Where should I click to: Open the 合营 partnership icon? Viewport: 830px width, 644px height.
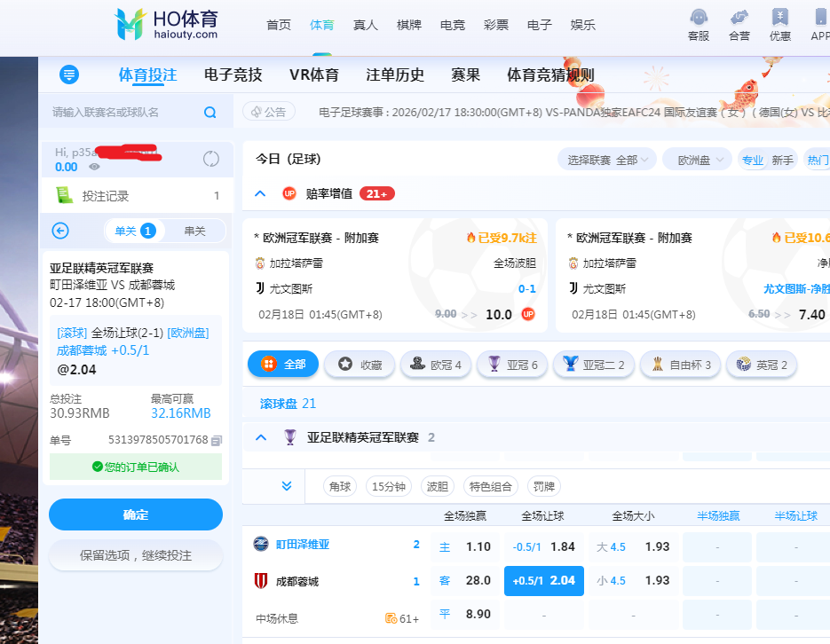click(x=739, y=18)
